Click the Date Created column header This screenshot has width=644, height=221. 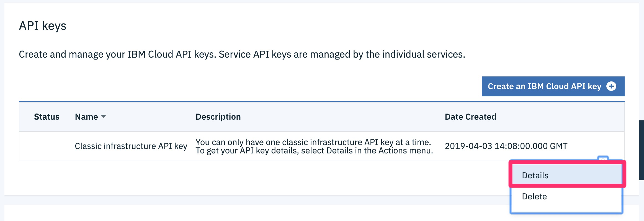[x=470, y=117]
